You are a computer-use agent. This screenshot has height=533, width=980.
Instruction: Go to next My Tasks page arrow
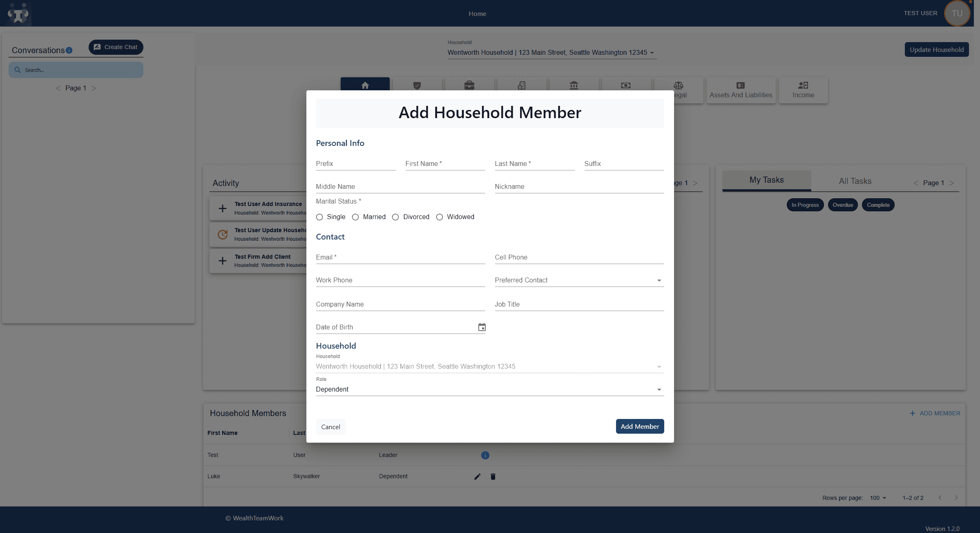pos(952,183)
